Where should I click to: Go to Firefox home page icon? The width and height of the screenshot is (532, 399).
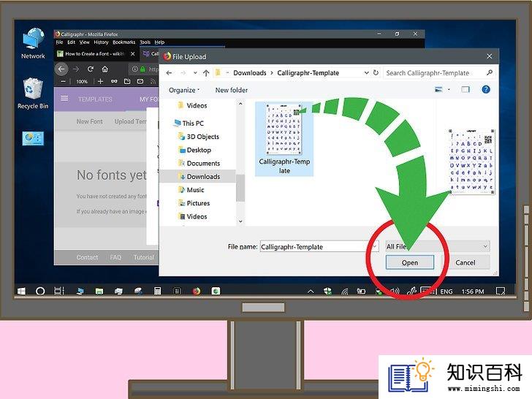pyautogui.click(x=104, y=69)
